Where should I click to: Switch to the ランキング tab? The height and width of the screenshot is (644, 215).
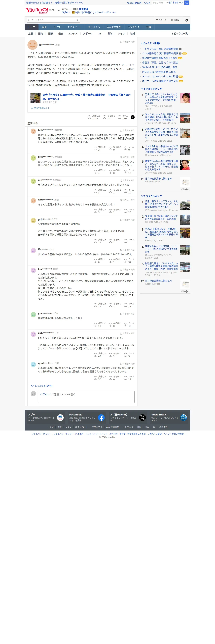(x=133, y=27)
